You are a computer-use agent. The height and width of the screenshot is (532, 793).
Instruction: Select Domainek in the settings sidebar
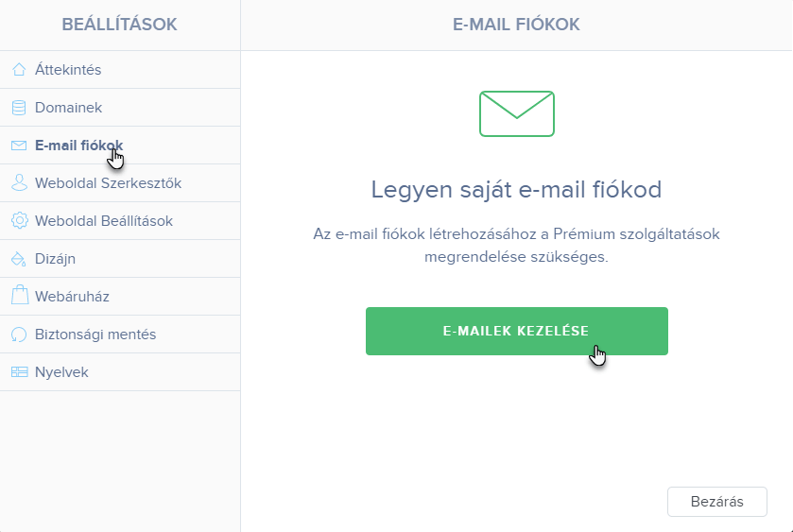tap(120, 108)
